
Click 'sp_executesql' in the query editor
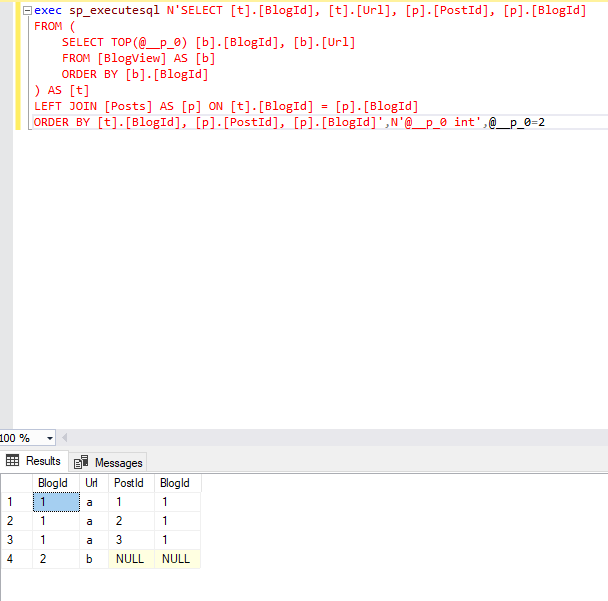click(114, 10)
